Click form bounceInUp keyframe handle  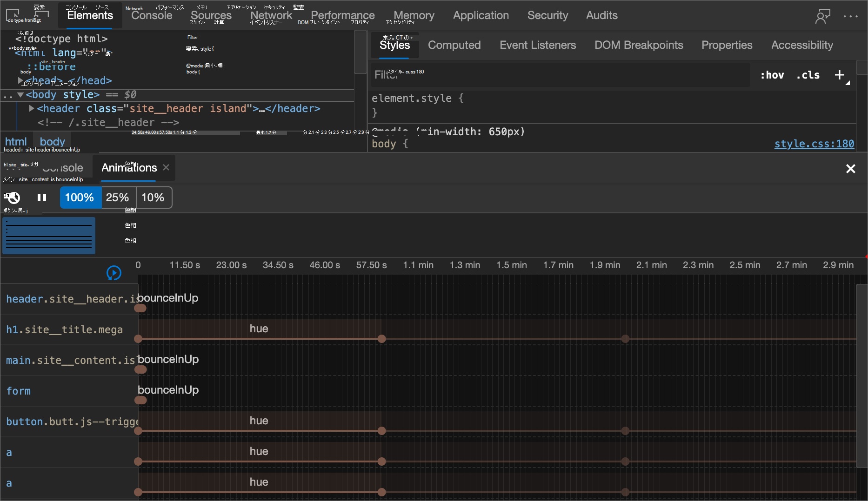pos(140,400)
